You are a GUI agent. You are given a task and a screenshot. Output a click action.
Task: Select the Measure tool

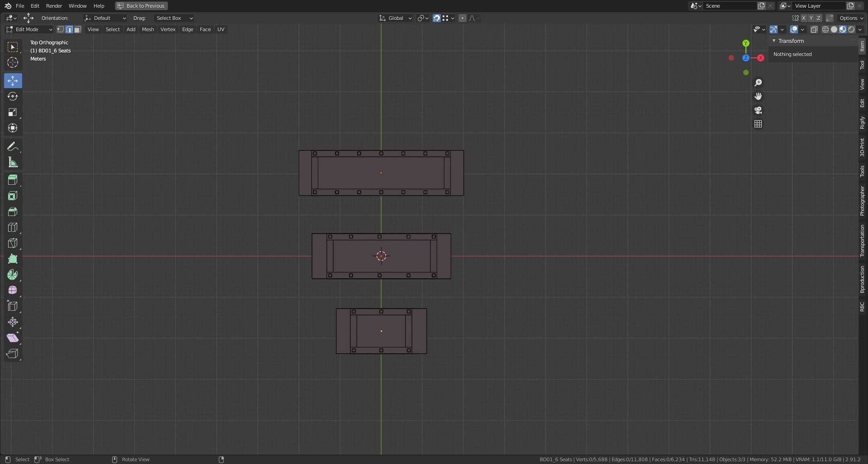tap(13, 162)
